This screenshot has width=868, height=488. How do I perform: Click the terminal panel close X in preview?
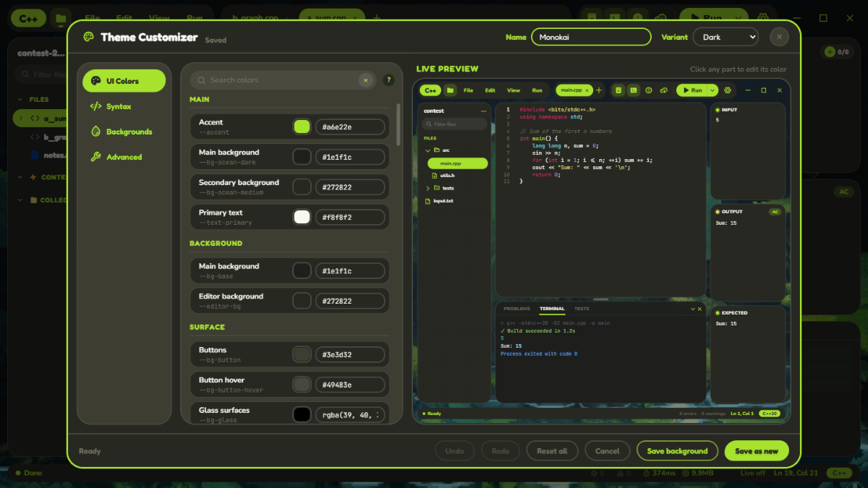pos(700,309)
